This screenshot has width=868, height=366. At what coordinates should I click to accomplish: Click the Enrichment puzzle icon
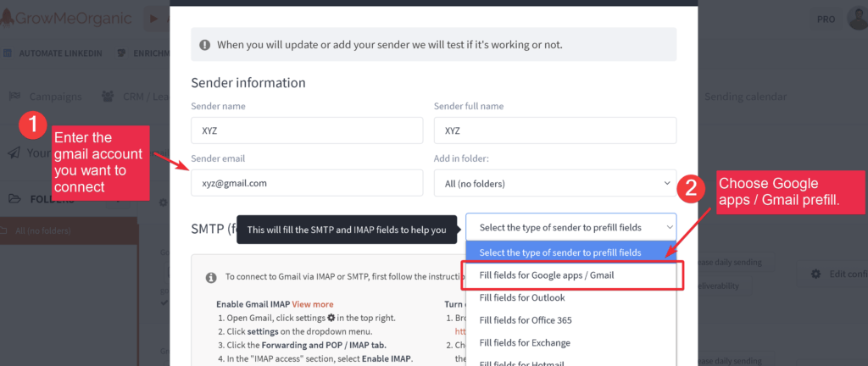point(122,53)
